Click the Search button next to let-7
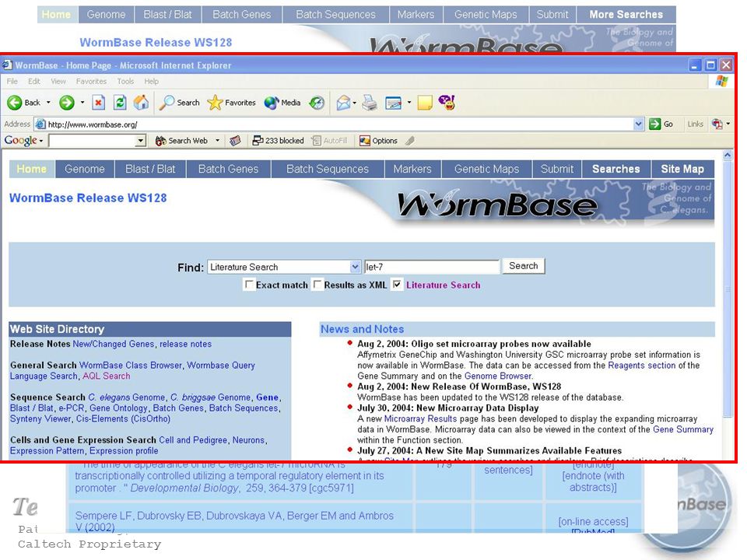 point(523,266)
